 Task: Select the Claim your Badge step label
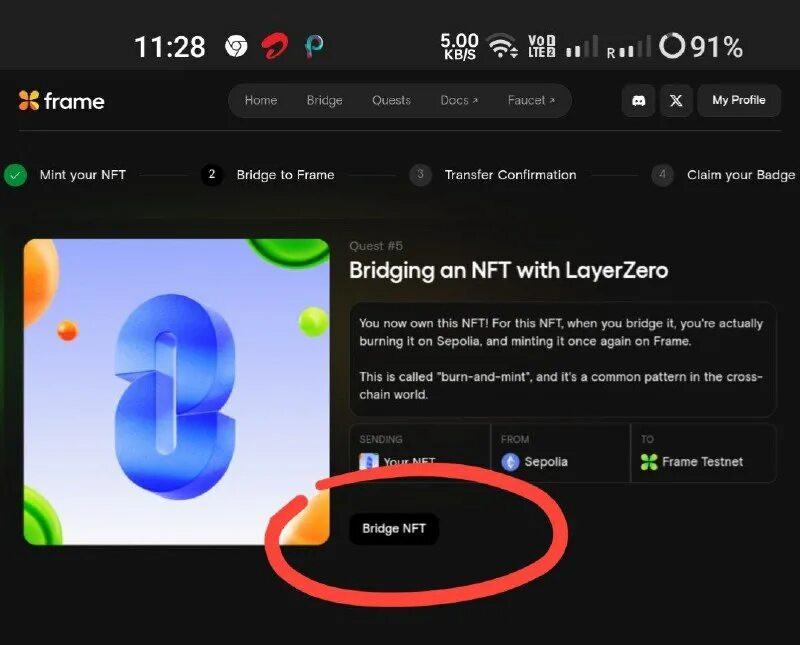(x=741, y=175)
